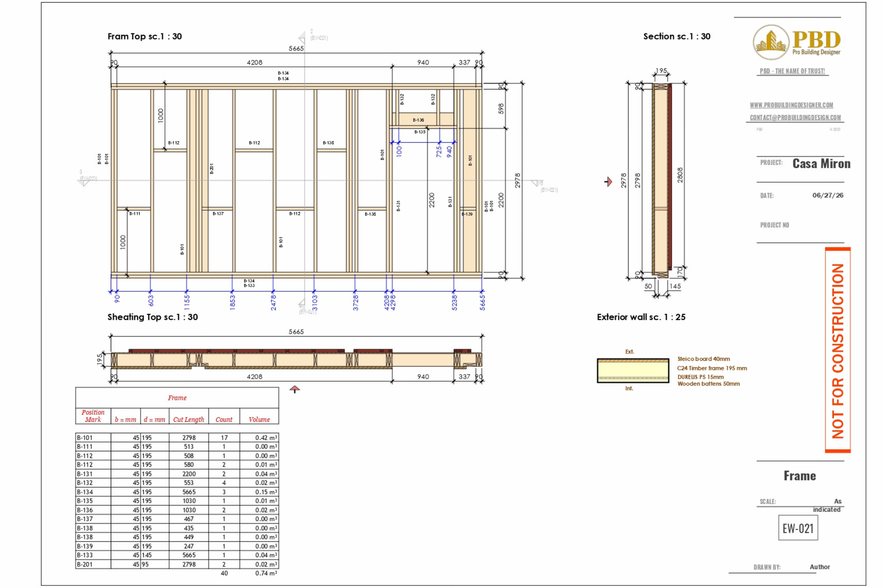Select the 'Section sc.1 : 30' title
Screen dimensions: 883x588
click(677, 36)
